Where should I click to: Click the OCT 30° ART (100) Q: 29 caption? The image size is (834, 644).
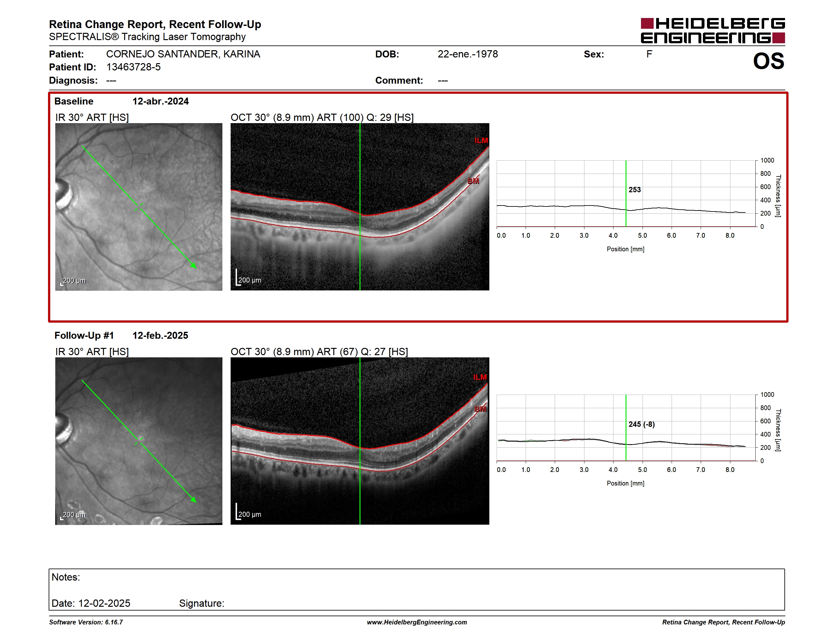click(x=322, y=117)
